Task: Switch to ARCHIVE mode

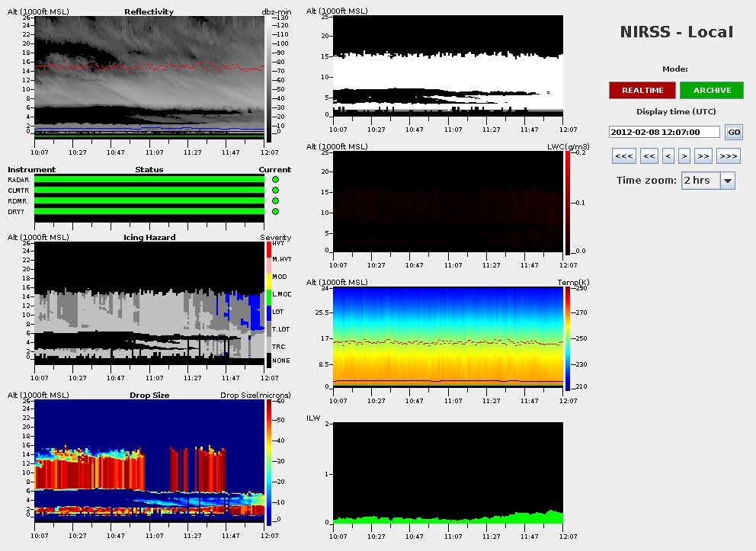Action: 712,90
